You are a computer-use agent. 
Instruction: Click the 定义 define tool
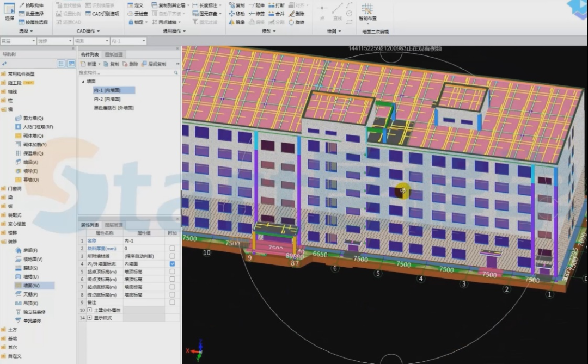tap(136, 5)
